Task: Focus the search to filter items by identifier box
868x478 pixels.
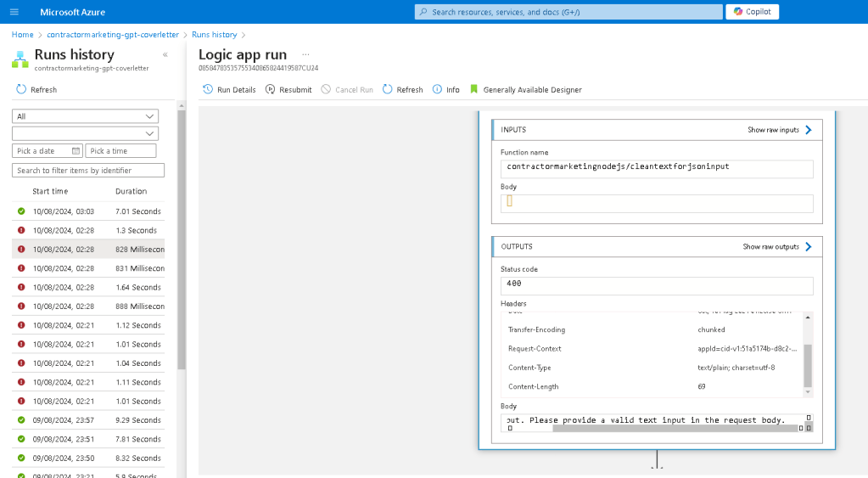Action: [x=88, y=170]
